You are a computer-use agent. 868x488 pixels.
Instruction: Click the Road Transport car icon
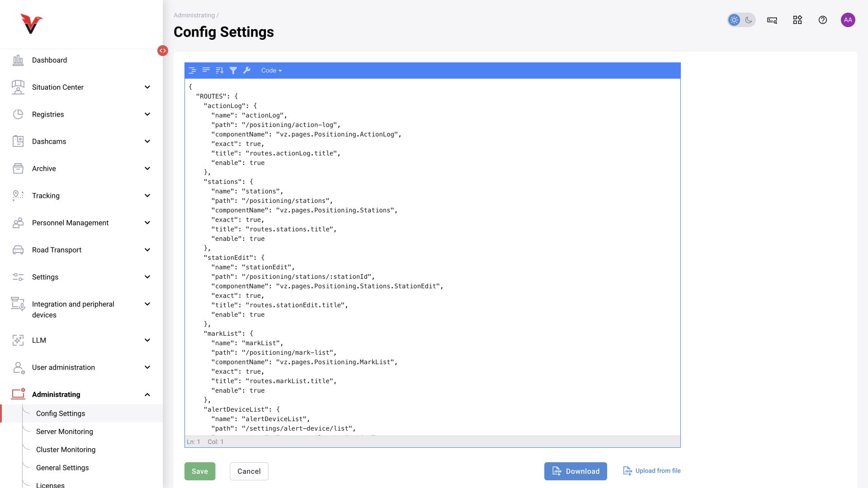point(18,250)
